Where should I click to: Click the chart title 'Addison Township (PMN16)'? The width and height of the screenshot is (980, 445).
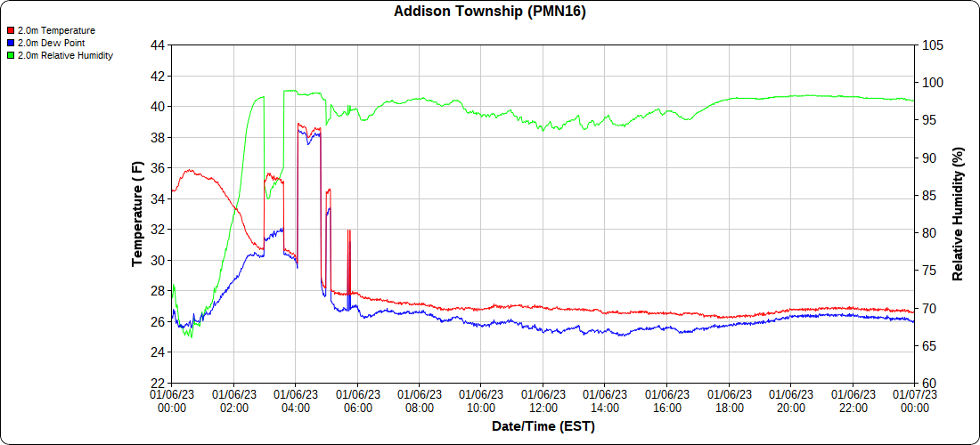pos(489,12)
